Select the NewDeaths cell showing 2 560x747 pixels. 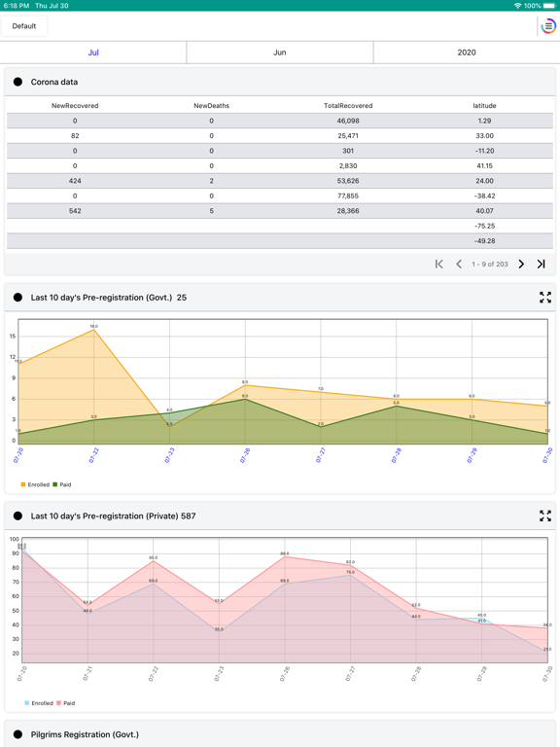pos(211,181)
